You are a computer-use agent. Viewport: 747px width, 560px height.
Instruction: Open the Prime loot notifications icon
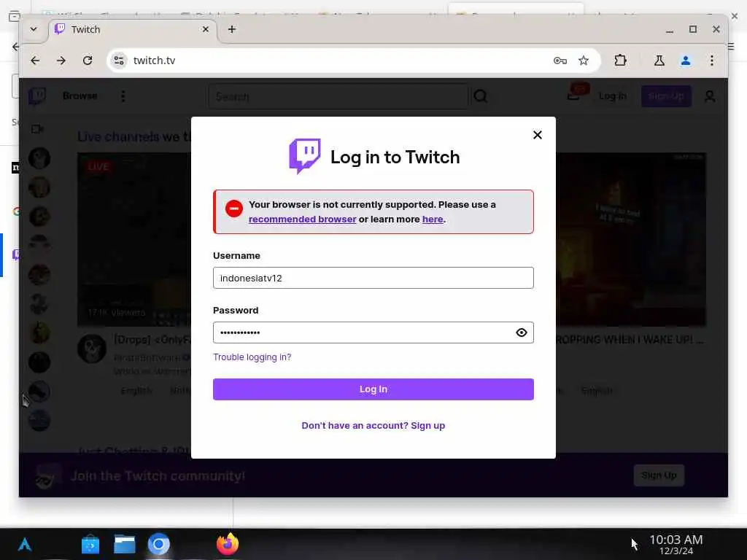(x=575, y=94)
